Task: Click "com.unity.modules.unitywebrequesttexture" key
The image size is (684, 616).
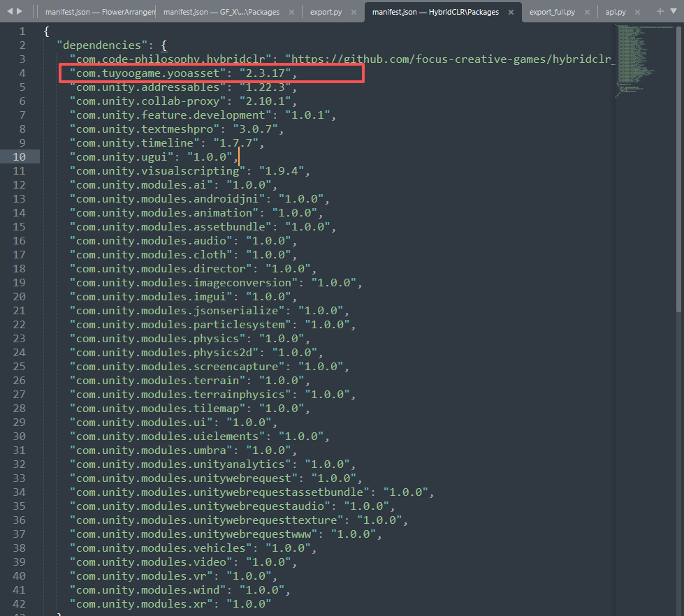Action: click(x=206, y=520)
